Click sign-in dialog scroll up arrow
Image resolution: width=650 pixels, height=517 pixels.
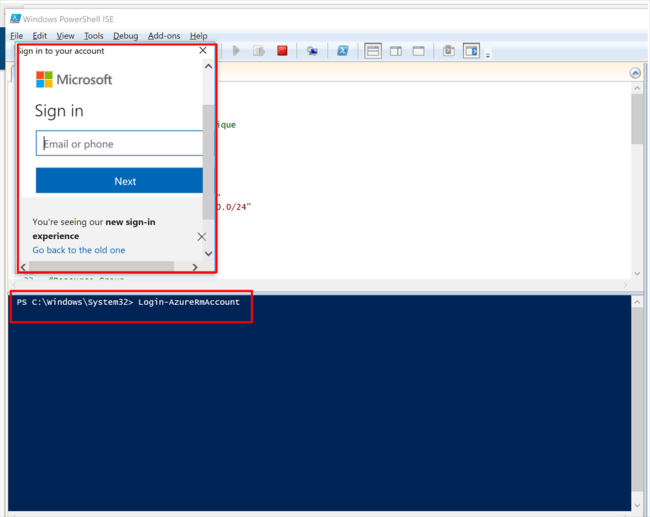(x=209, y=66)
